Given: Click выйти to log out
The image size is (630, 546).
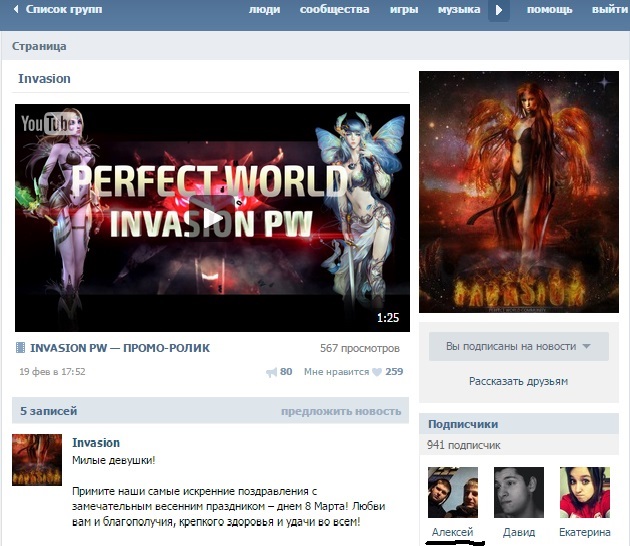Looking at the screenshot, I should coord(610,9).
